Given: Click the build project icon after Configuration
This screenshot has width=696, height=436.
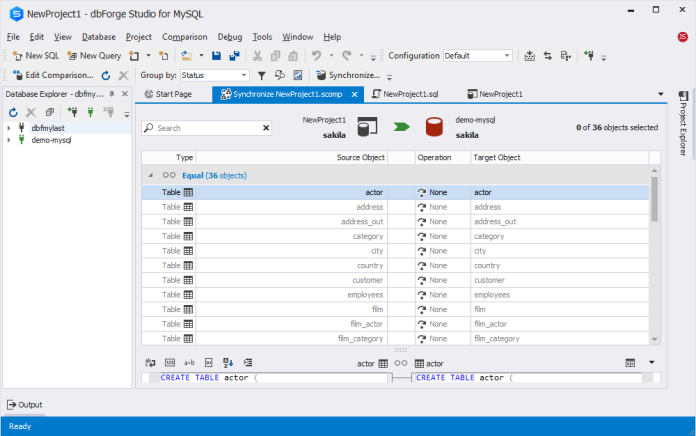Looking at the screenshot, I should [530, 56].
